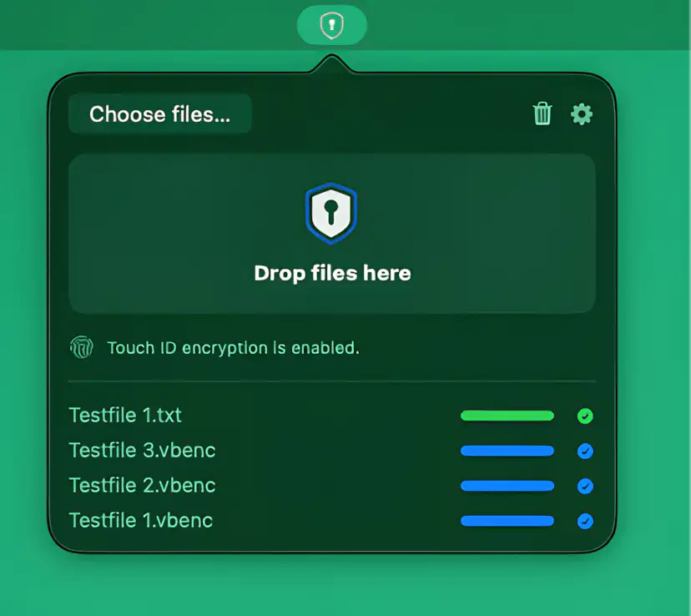Select Testfile 1.txt in the list
Screen dimensions: 691x616
[x=125, y=415]
